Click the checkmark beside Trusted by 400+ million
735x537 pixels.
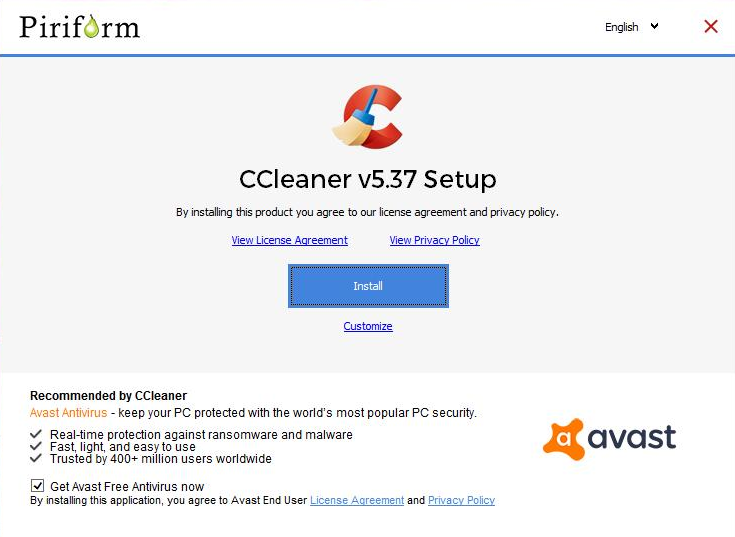(36, 458)
